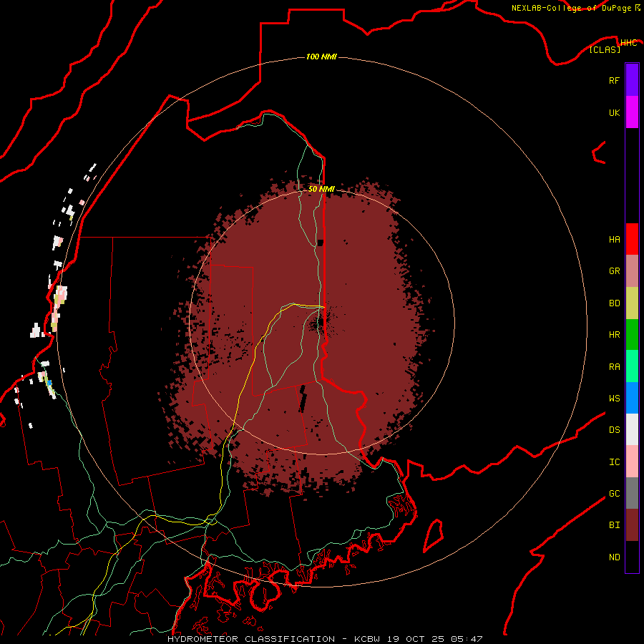Click the 50 NMI range ring label
Viewport: 644px width, 644px height.
(x=321, y=189)
